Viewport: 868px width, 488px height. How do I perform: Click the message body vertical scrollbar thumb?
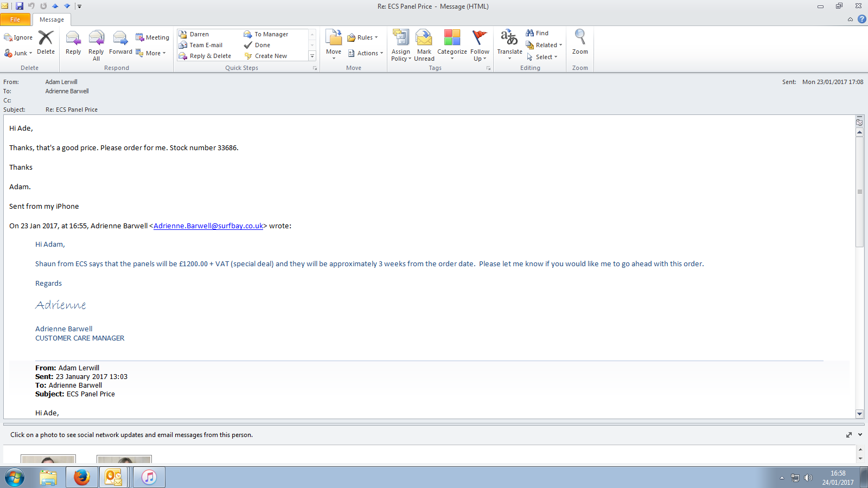(859, 192)
